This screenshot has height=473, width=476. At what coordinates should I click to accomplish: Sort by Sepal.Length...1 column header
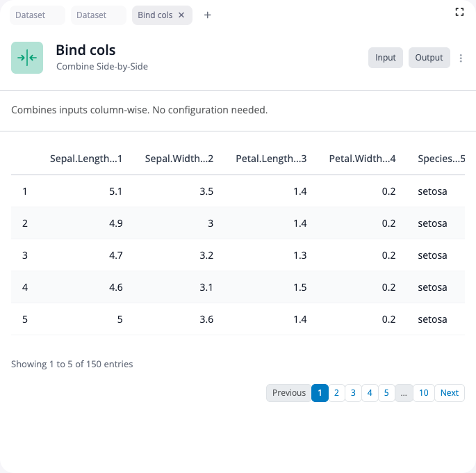point(86,159)
